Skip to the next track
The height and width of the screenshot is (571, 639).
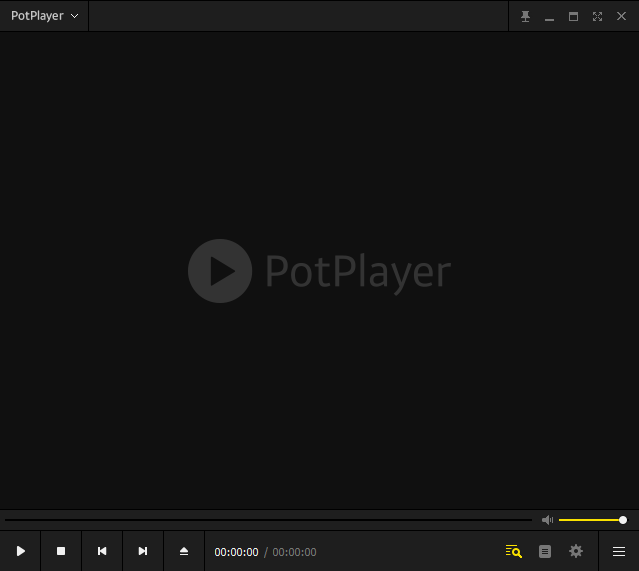143,551
